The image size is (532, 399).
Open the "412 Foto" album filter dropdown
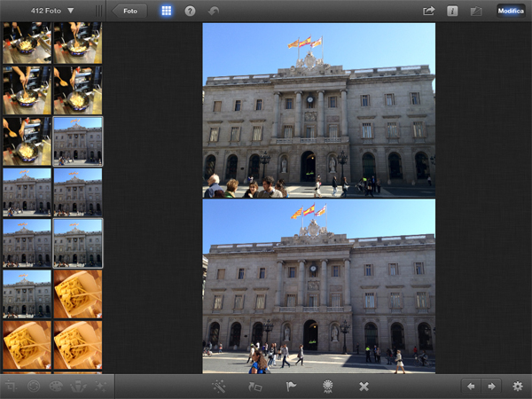pyautogui.click(x=52, y=11)
